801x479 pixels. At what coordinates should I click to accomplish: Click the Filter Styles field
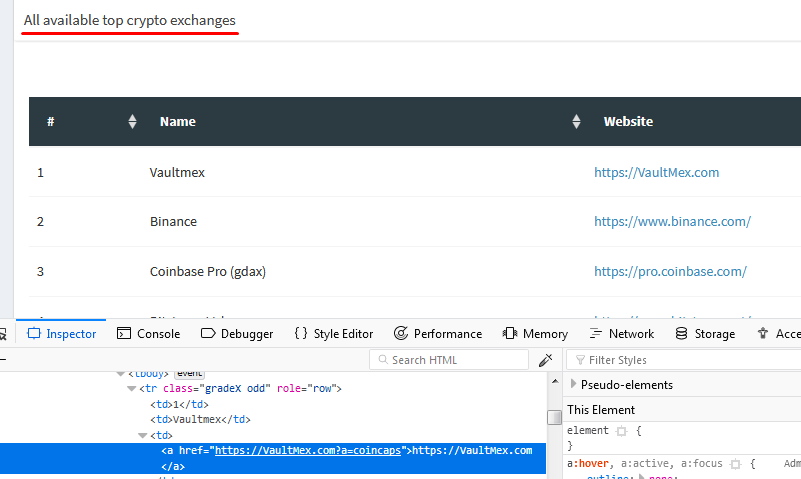coord(685,360)
